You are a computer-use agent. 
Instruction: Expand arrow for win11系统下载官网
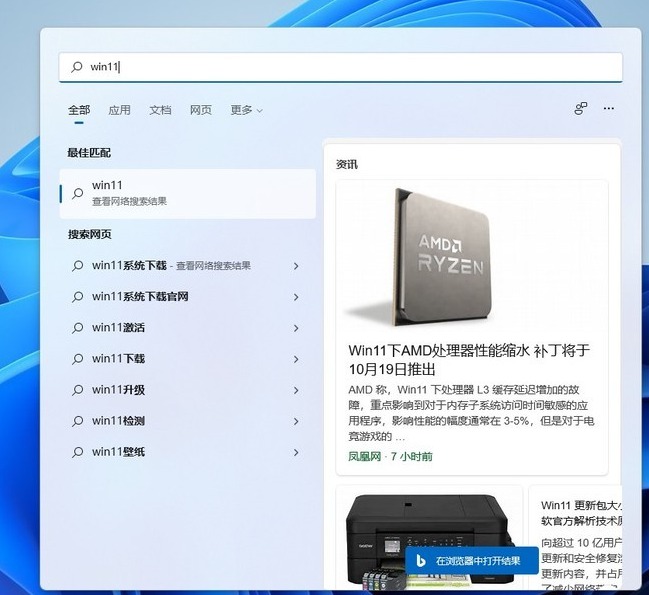tap(296, 297)
